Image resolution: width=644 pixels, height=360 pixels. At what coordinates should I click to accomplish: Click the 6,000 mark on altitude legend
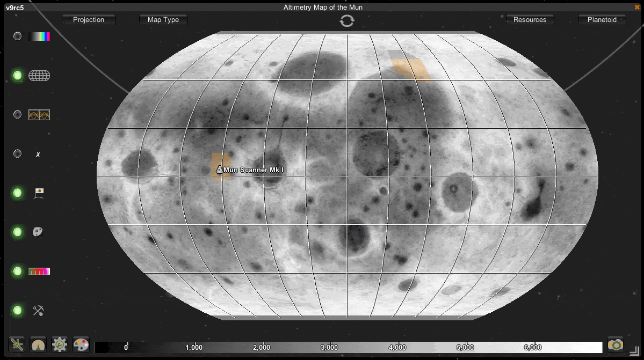[x=533, y=347]
